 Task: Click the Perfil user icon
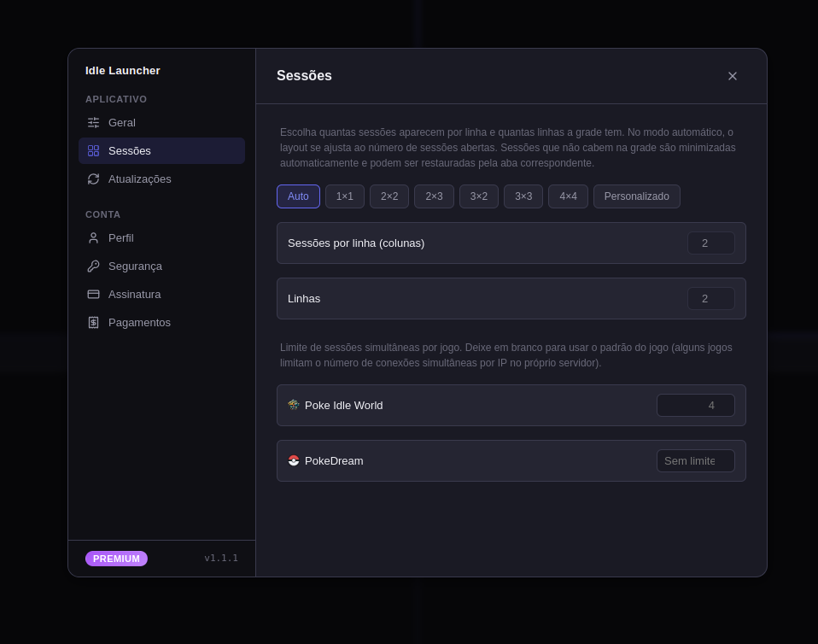93,238
